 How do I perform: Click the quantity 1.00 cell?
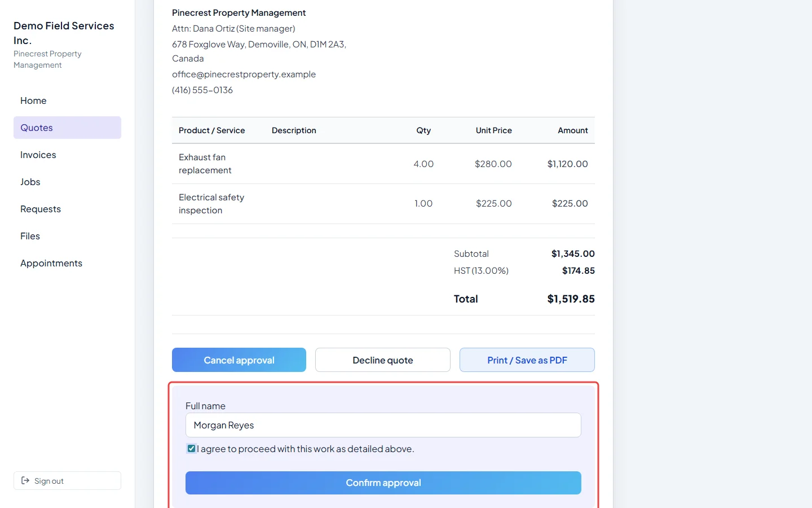click(423, 203)
